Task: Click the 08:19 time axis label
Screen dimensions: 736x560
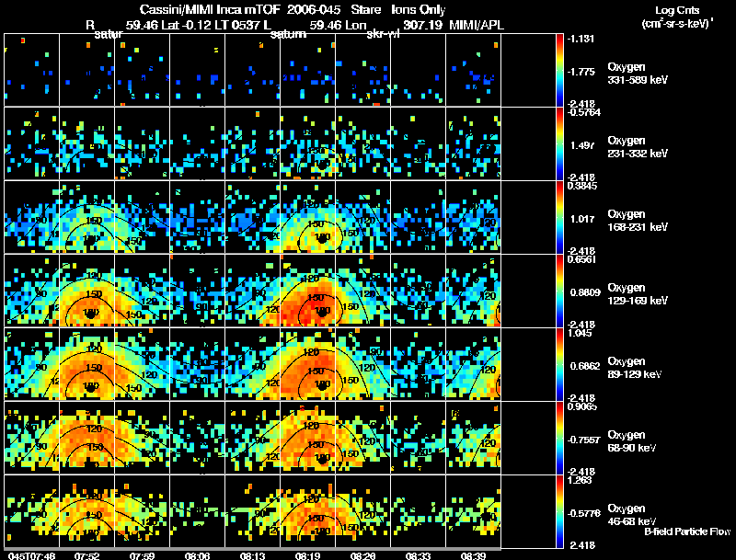Action: pos(308,555)
